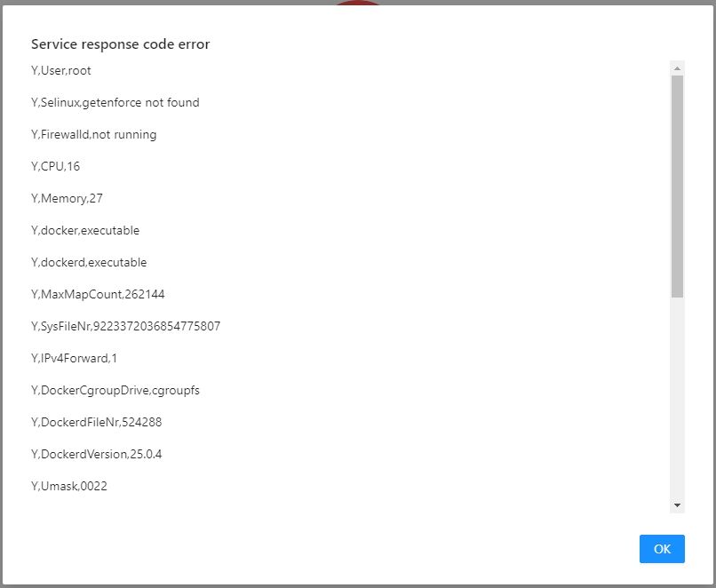The width and height of the screenshot is (716, 588).
Task: Click the 'DockerdVersion,25.0.4' line
Action: tap(96, 454)
